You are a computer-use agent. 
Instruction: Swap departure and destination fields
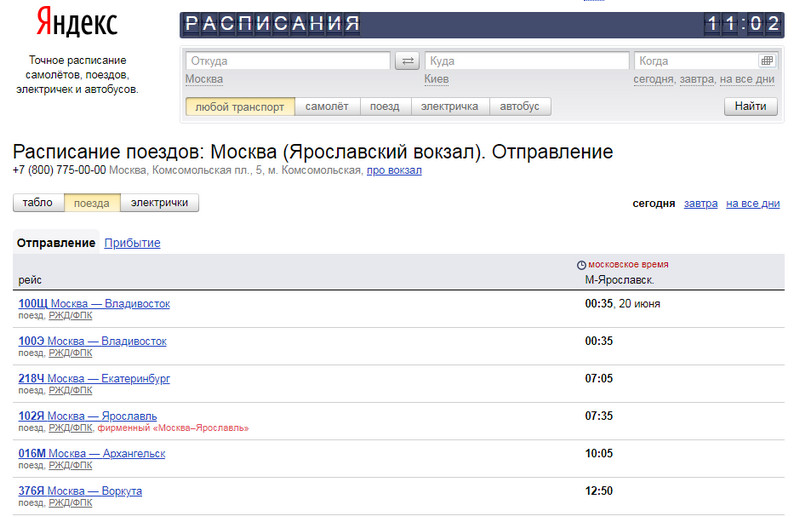[x=407, y=61]
